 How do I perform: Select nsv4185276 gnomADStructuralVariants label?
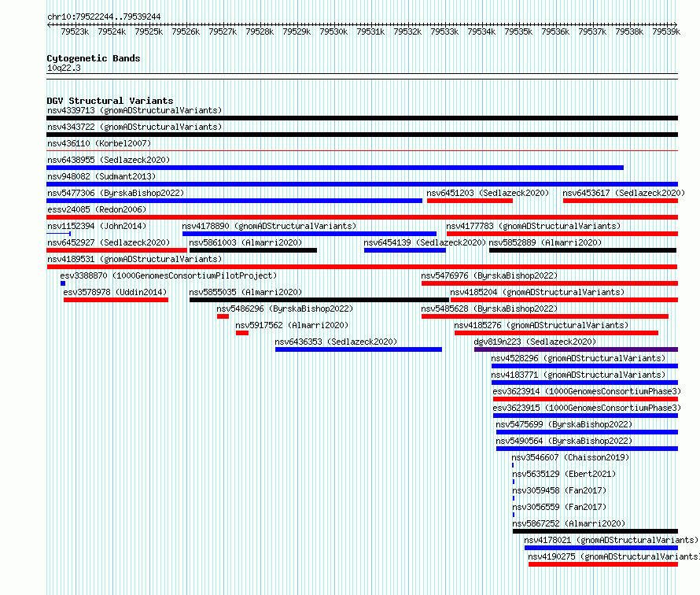click(541, 325)
